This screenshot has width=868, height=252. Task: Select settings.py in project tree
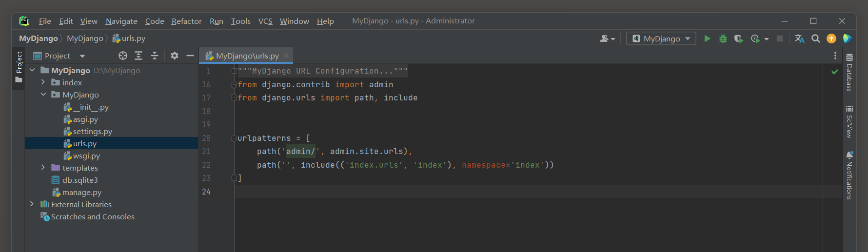[88, 131]
